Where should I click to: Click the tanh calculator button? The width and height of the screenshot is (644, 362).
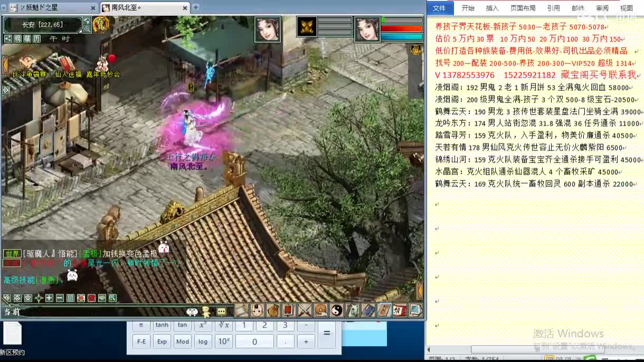point(162,325)
